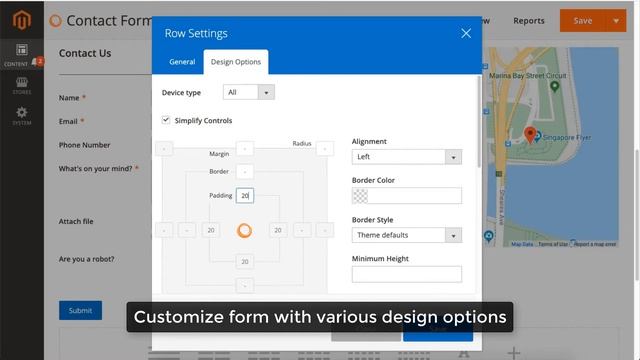
Task: Click the notification badge beside Content
Action: pos(39,61)
